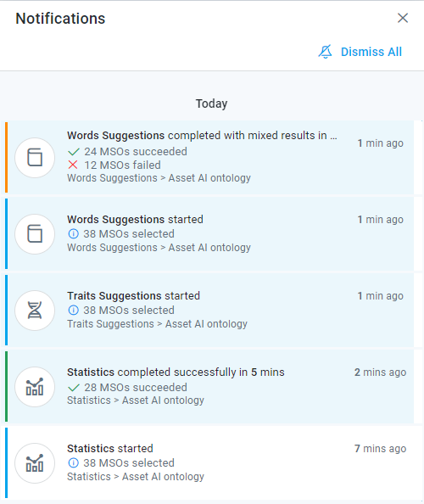Viewport: 424px width, 504px height.
Task: Open the Words Suggestions > Asset AI ontology breadcrumb under mixed results
Action: click(159, 177)
